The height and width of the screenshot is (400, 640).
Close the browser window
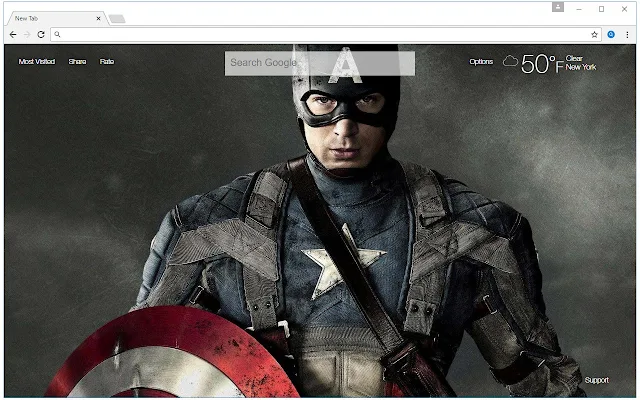pyautogui.click(x=624, y=9)
